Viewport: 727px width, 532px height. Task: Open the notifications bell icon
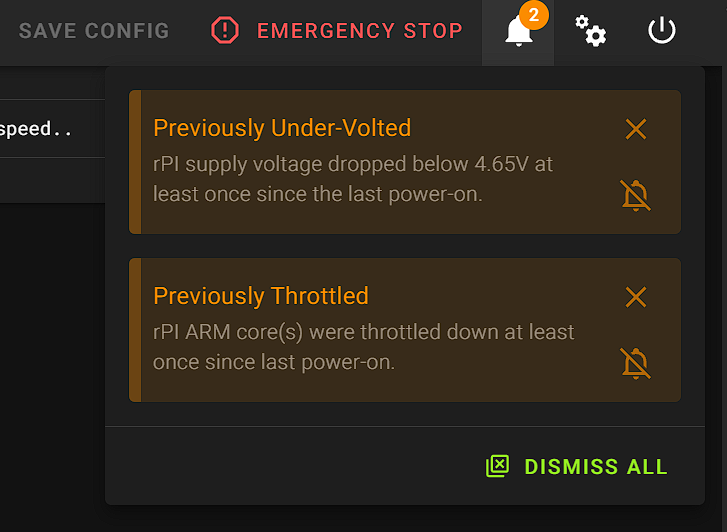518,33
